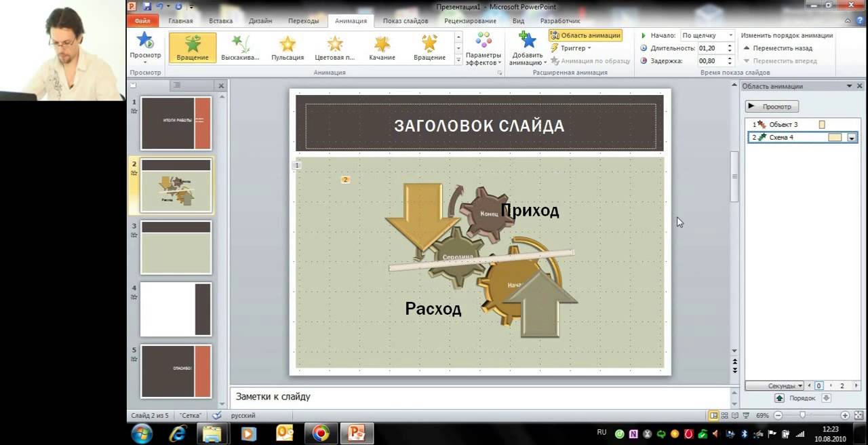This screenshot has width=868, height=445.
Task: Zoom out with the minus button
Action: 778,415
